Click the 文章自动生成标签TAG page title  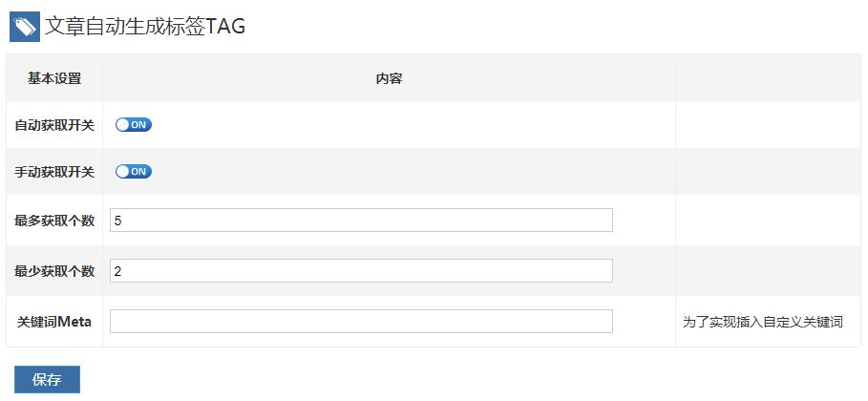point(145,27)
